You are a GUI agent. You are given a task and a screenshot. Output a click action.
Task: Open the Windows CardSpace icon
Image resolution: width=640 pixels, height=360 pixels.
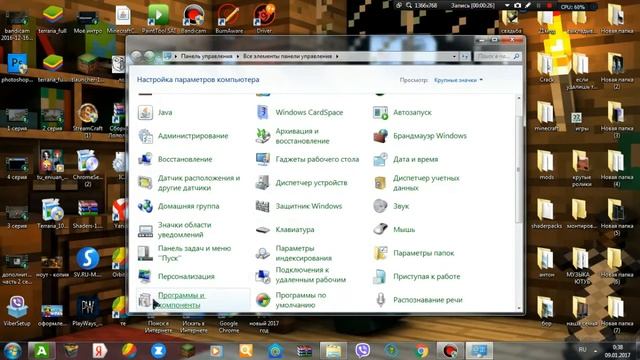pos(262,112)
